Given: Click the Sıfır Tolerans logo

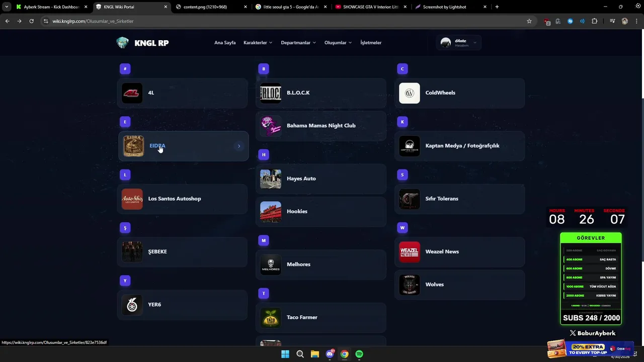Looking at the screenshot, I should pyautogui.click(x=410, y=199).
